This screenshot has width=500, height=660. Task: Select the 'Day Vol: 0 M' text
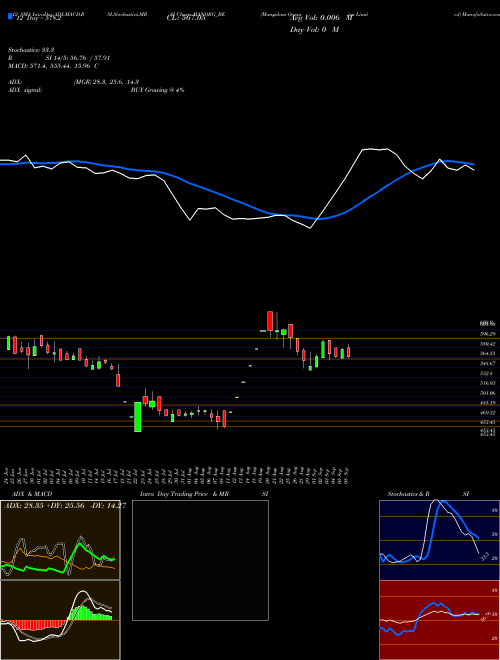[x=314, y=30]
